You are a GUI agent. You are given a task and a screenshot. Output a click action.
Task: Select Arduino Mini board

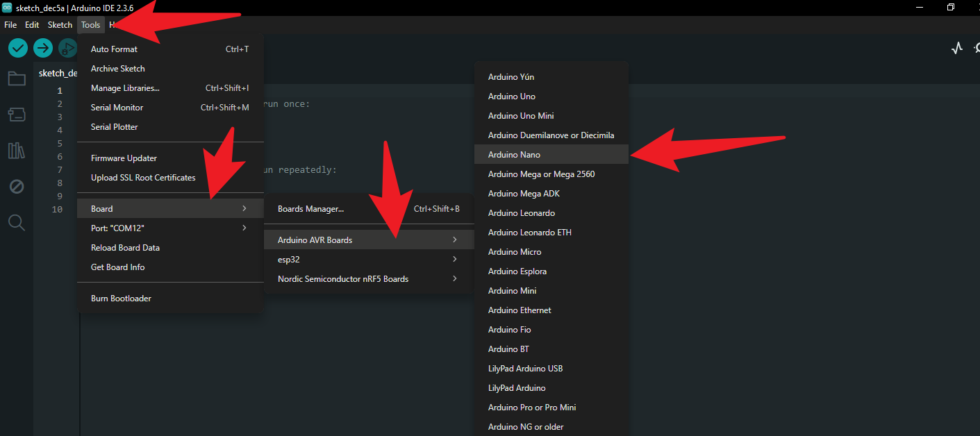pos(551,291)
